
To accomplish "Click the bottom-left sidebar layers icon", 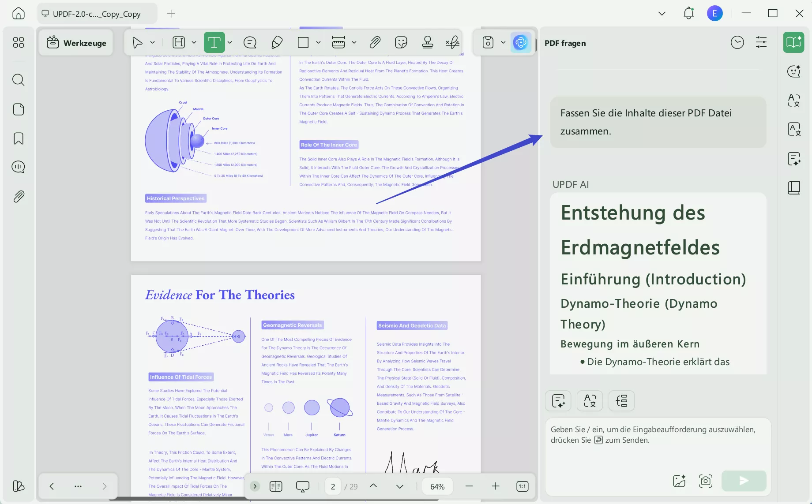I will (18, 486).
